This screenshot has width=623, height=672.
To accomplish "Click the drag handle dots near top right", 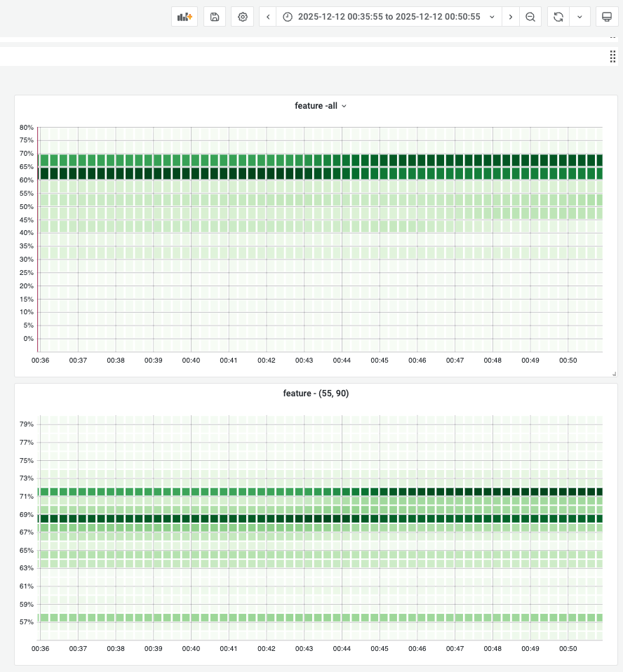I will coord(612,56).
